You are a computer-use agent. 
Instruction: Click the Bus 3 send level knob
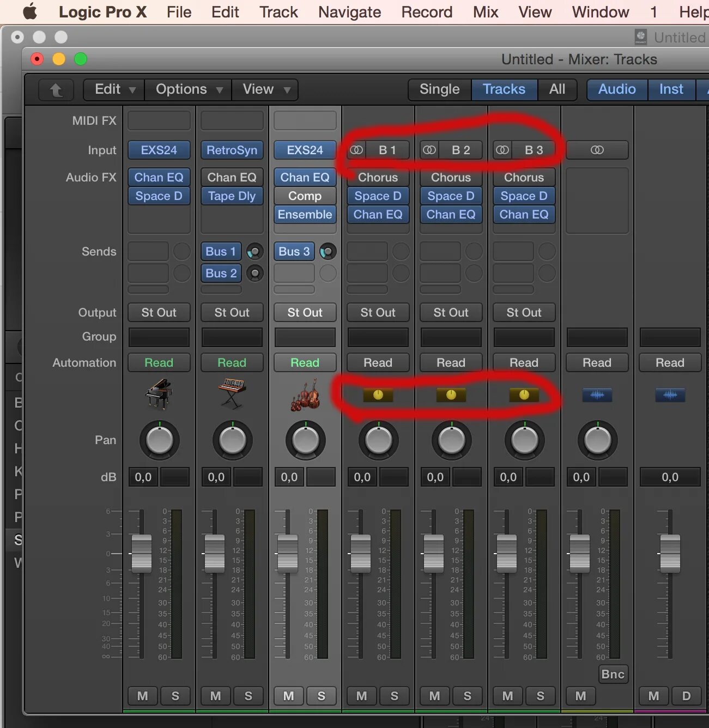click(x=328, y=251)
